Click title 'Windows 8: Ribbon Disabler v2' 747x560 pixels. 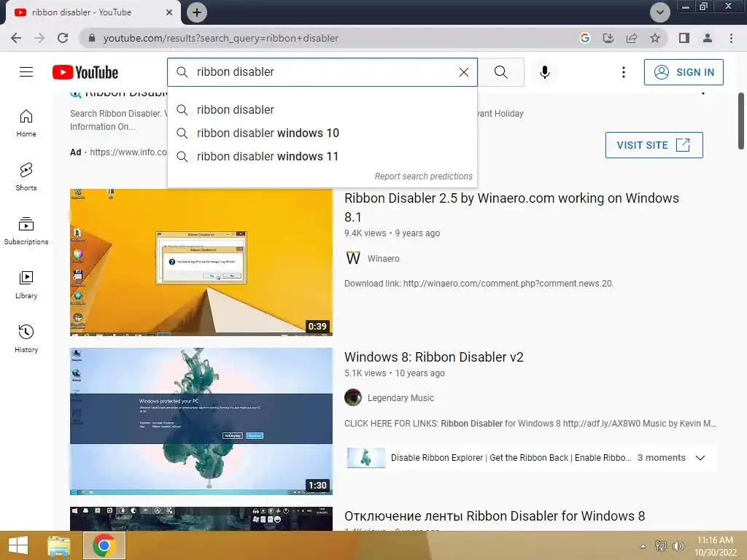click(x=433, y=357)
